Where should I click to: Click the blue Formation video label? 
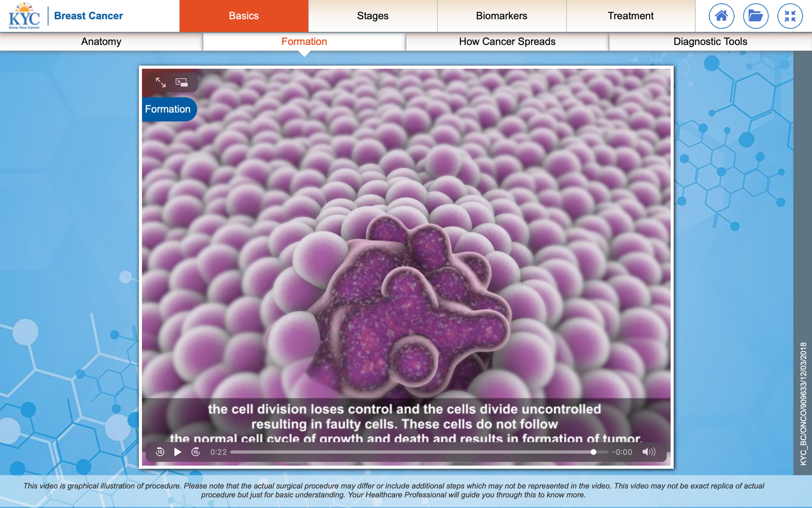click(x=168, y=109)
